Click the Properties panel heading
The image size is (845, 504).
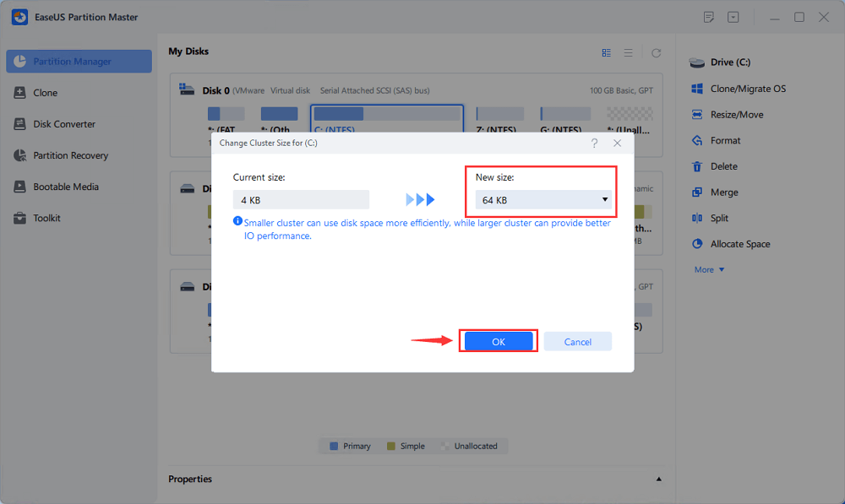[189, 479]
